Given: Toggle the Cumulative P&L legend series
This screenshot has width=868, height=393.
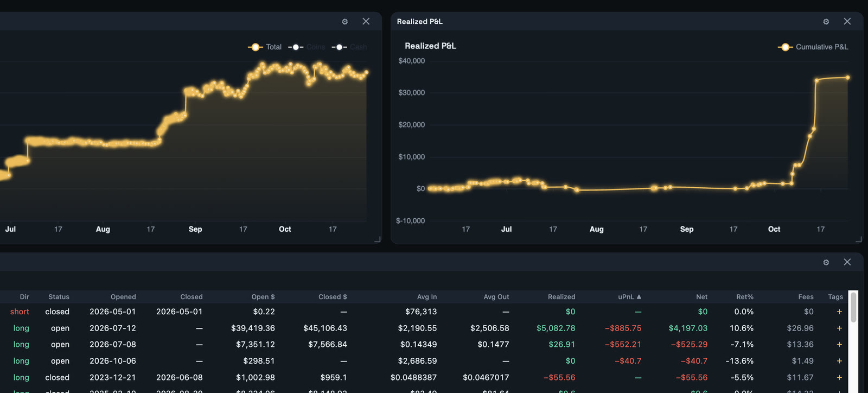Looking at the screenshot, I should 813,47.
